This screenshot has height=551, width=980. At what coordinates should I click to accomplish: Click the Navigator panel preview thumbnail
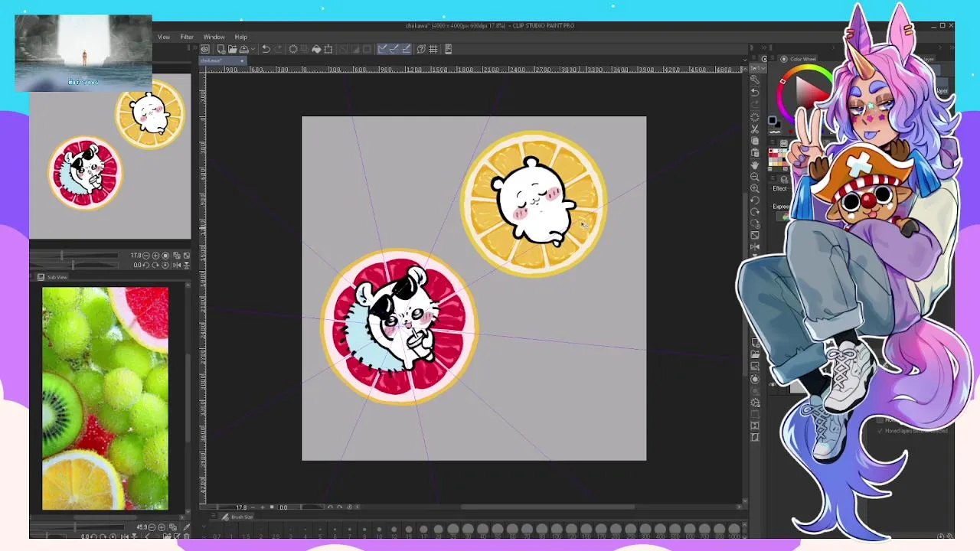[x=110, y=157]
